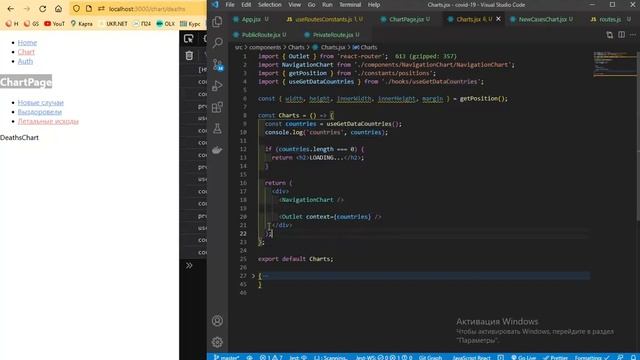Click the 'Летальные исходы' link

pyautogui.click(x=48, y=121)
